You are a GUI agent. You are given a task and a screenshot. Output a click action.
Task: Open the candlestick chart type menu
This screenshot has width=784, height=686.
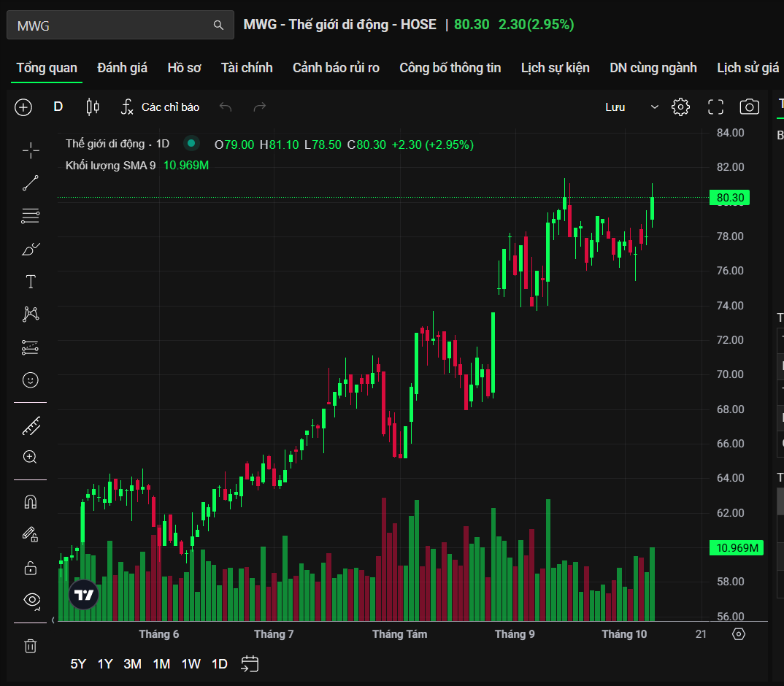(93, 107)
